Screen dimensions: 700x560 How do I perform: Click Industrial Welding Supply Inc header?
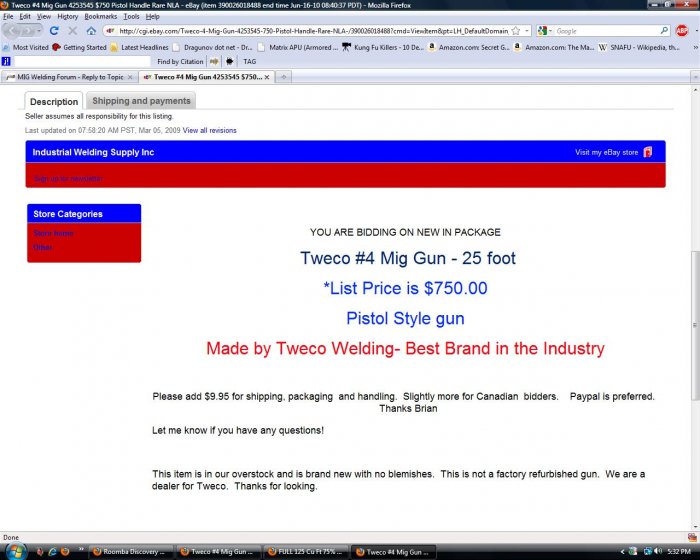click(93, 152)
